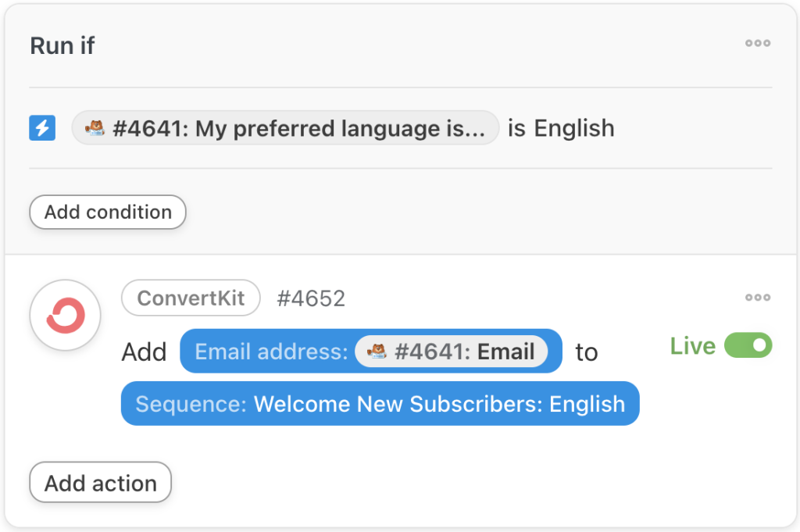
Task: Open the three-dot menu on the ConvertKit action
Action: [x=757, y=298]
